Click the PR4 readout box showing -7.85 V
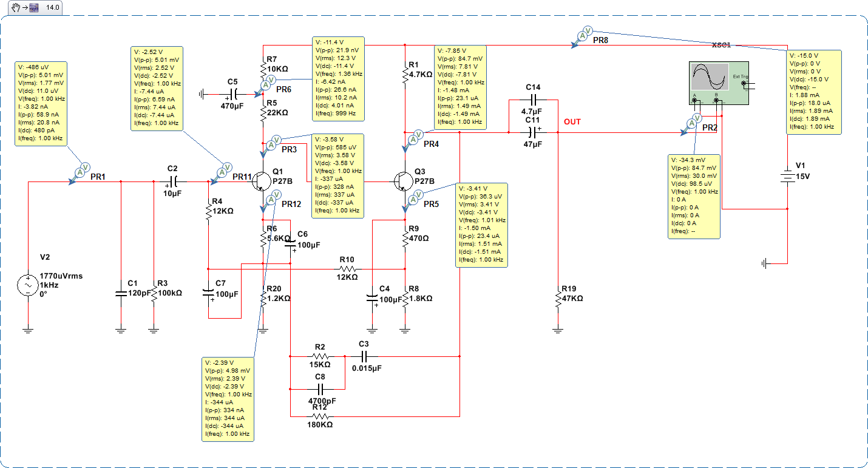868x468 pixels. pyautogui.click(x=460, y=87)
